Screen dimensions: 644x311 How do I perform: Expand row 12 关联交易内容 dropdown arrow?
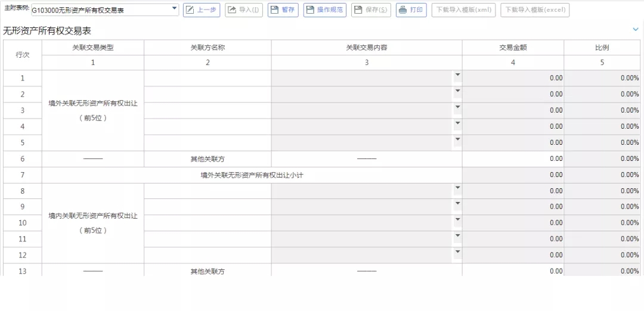(x=457, y=252)
